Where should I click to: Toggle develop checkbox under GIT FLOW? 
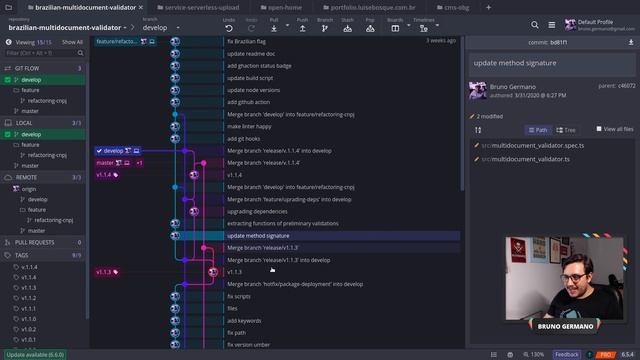click(x=7, y=80)
